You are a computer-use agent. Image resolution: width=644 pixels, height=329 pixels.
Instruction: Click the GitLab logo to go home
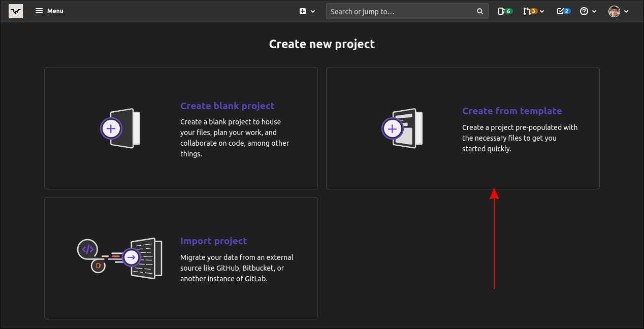click(15, 11)
